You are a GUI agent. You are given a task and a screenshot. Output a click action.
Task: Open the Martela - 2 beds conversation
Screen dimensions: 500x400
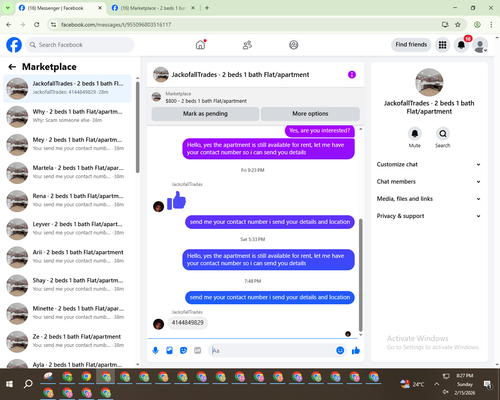[x=67, y=173]
